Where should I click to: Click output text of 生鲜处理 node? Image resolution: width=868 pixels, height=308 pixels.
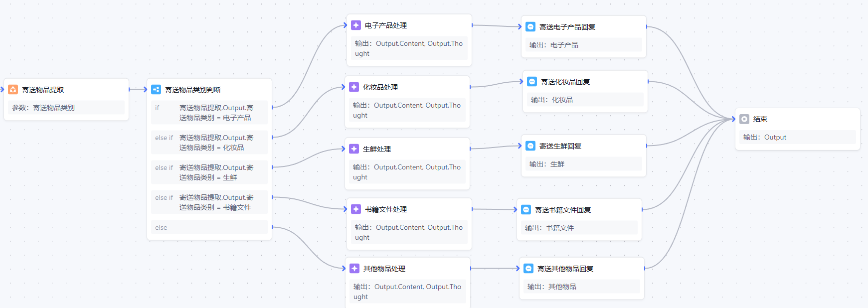point(407,172)
